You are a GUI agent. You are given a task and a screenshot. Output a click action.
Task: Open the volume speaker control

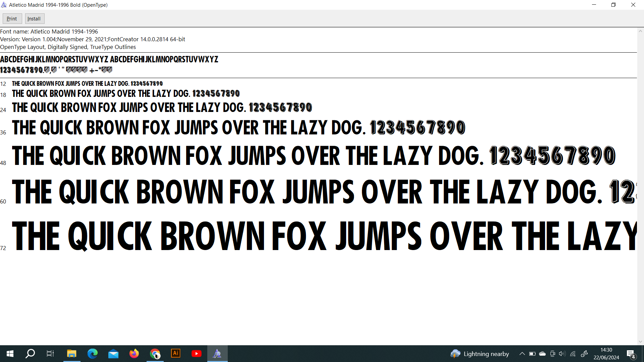click(562, 354)
